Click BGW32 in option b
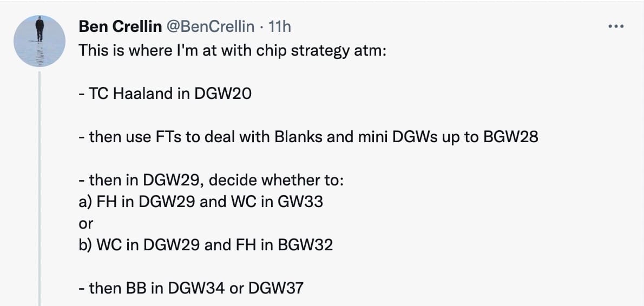Image resolution: width=644 pixels, height=306 pixels. pyautogui.click(x=305, y=245)
